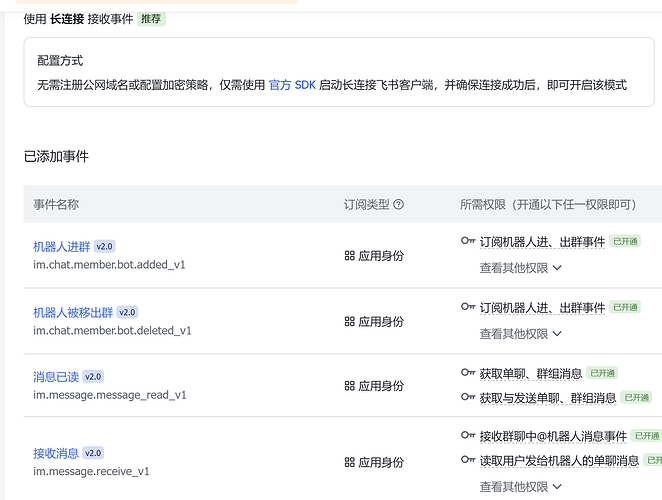Screen dimensions: 662x500
Task: Click key icon beside 读取用户发给机器人的单聊消息
Action: [468, 461]
